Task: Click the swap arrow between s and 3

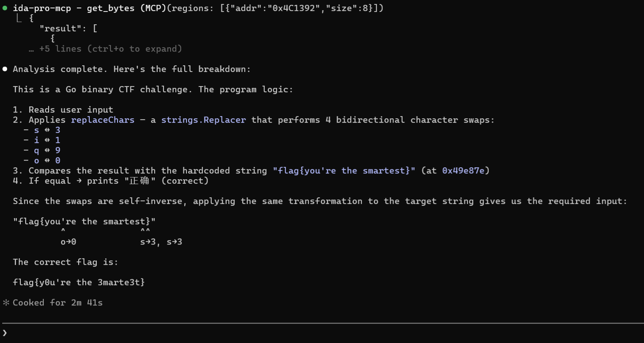Action: (x=47, y=130)
